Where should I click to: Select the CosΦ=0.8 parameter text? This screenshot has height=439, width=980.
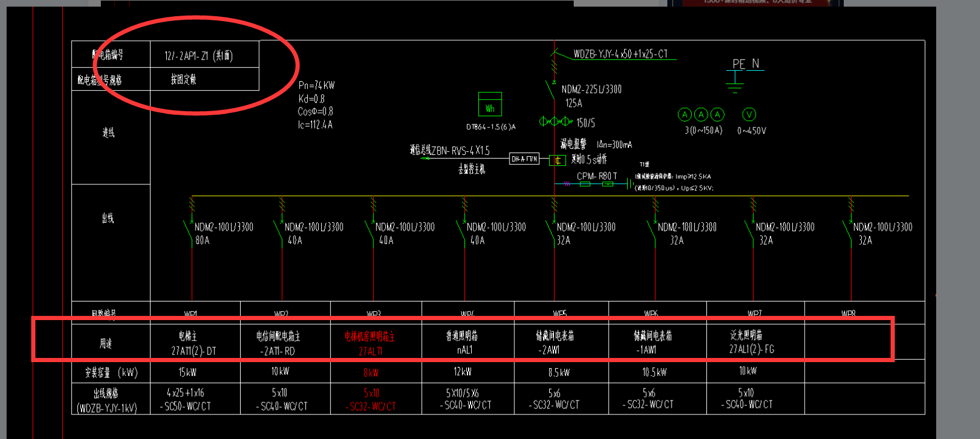[315, 112]
